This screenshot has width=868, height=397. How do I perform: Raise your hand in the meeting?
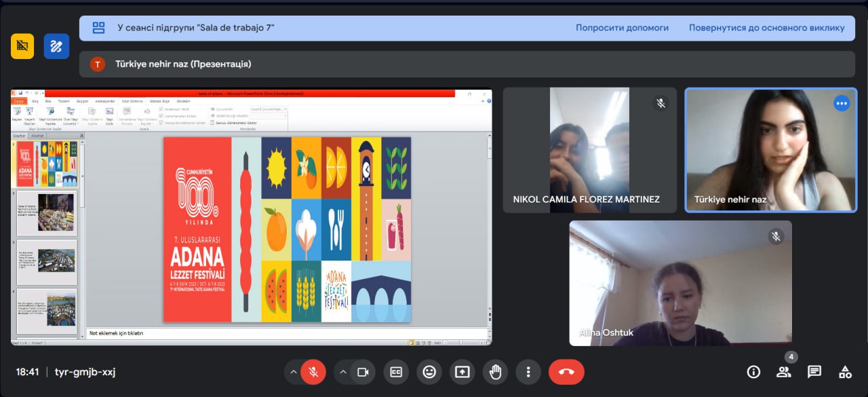(496, 372)
